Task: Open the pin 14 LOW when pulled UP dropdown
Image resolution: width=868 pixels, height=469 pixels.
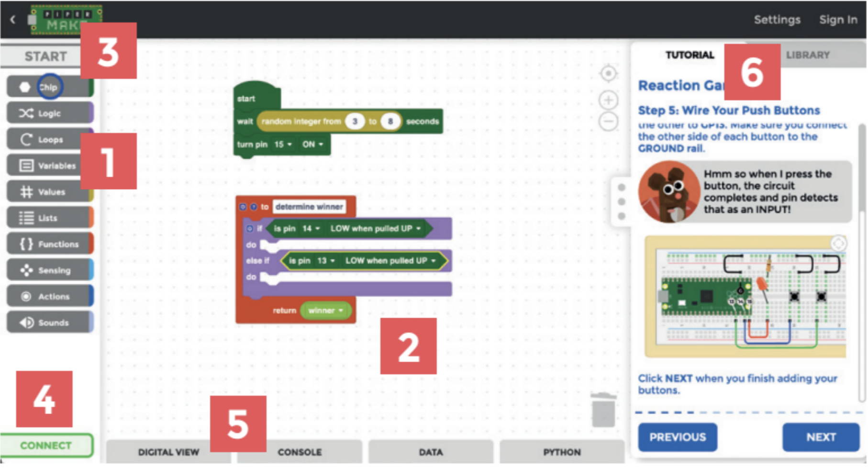Action: 376,229
